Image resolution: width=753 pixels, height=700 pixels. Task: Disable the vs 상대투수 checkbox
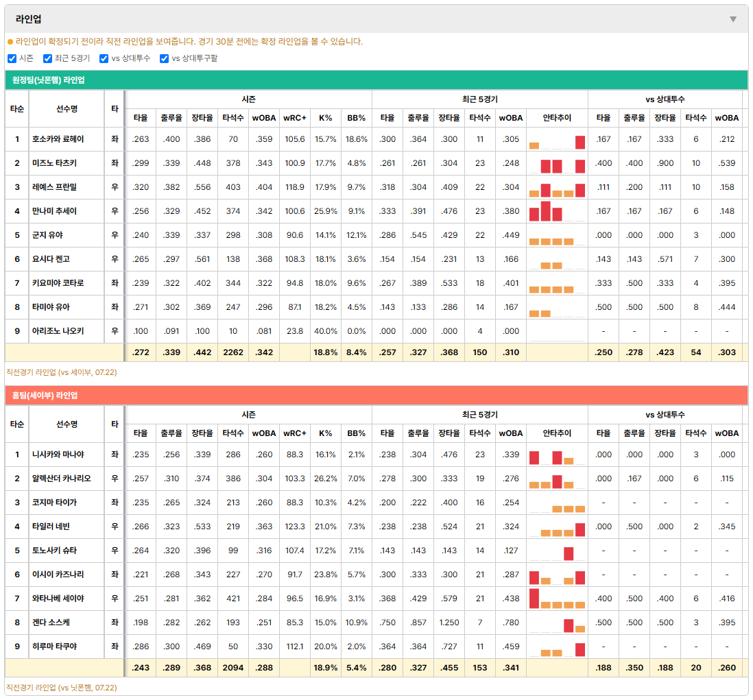click(104, 58)
